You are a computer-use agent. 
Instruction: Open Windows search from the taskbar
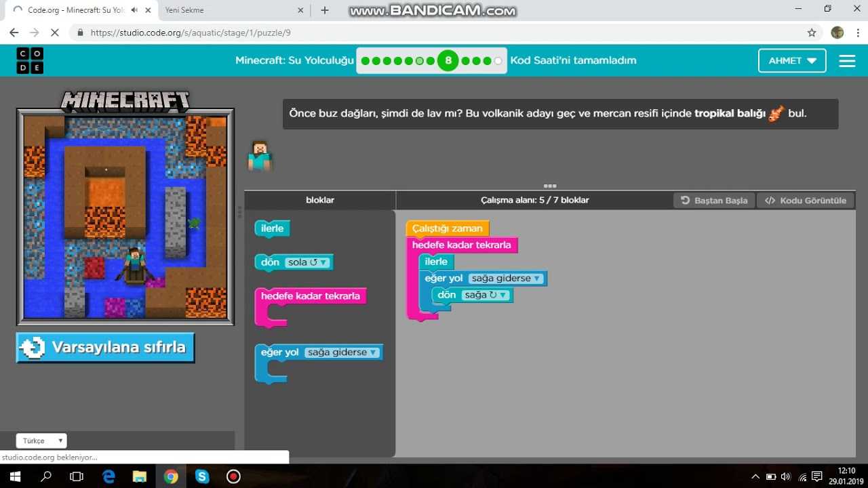(x=45, y=476)
